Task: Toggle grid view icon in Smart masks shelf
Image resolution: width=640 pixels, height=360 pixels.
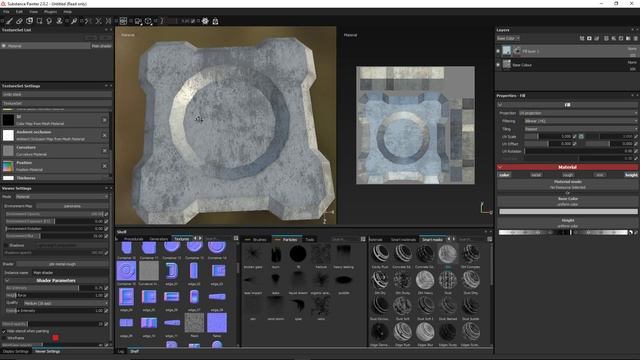Action: (489, 239)
